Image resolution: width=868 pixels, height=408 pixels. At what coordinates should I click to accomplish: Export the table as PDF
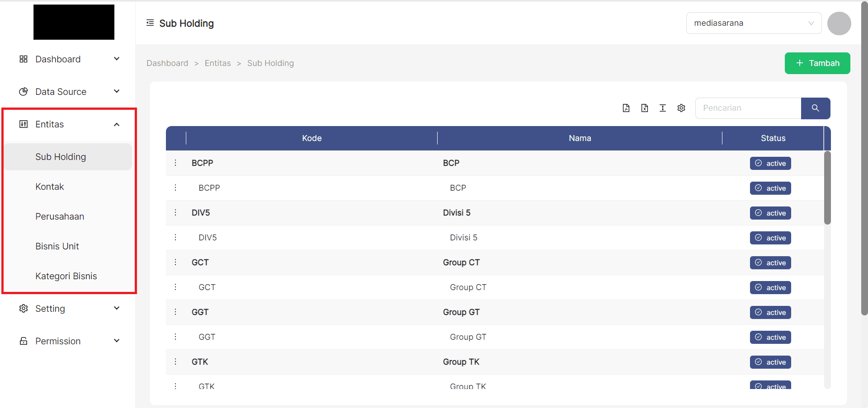[x=626, y=108]
